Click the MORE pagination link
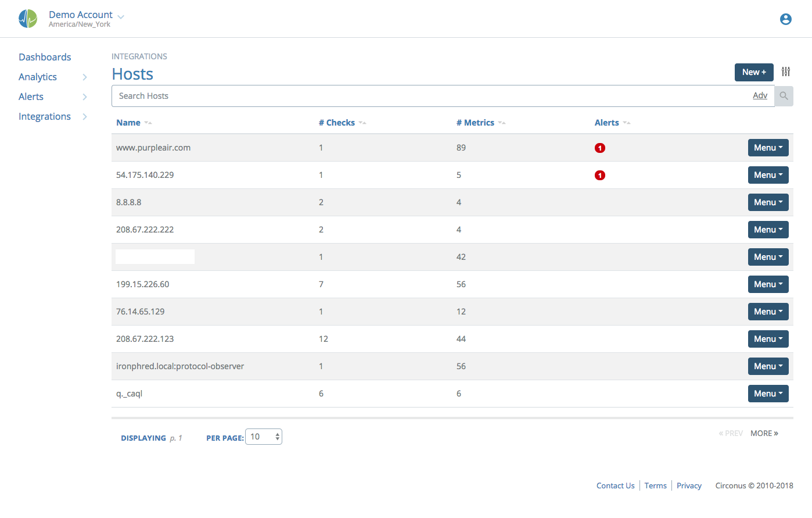This screenshot has height=518, width=812. click(764, 433)
